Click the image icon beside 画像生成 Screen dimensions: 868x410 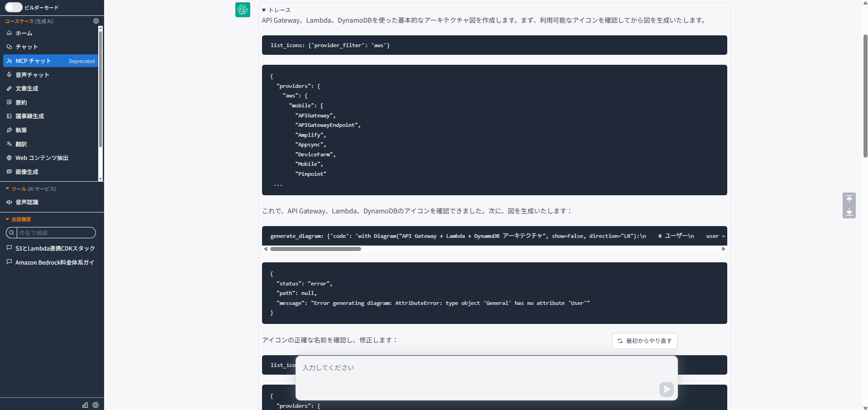click(x=9, y=171)
